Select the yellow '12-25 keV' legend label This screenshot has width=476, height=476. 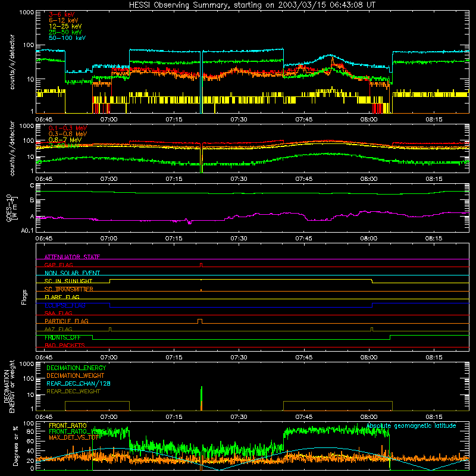point(65,26)
